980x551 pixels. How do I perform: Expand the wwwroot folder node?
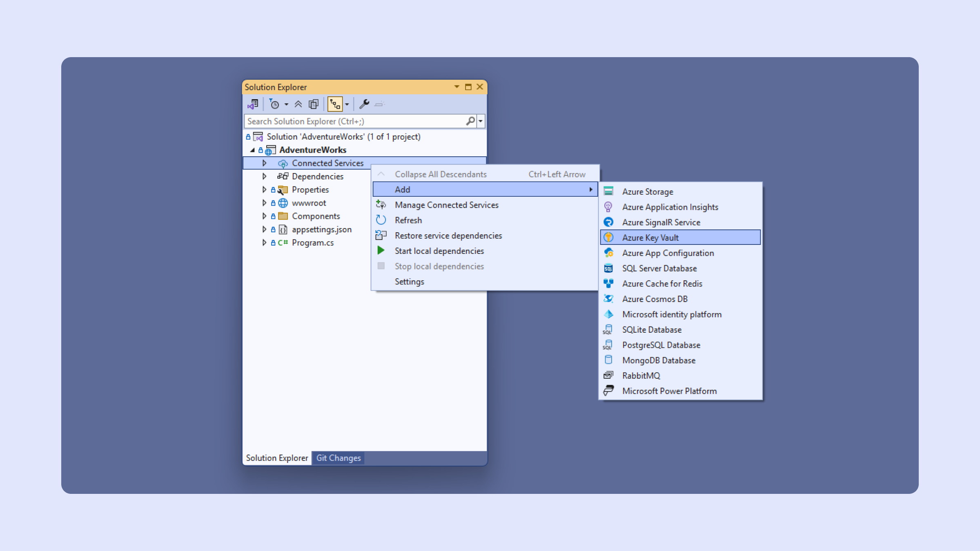coord(264,203)
